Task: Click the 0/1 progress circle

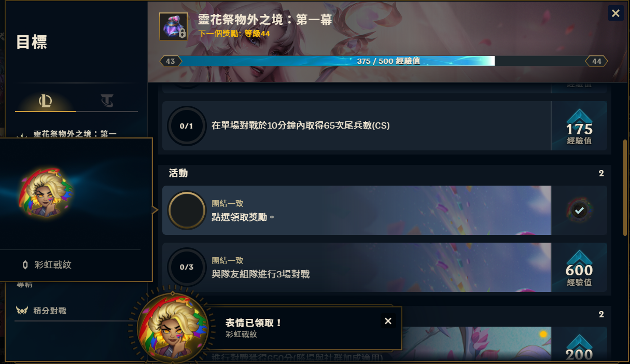Action: tap(187, 125)
